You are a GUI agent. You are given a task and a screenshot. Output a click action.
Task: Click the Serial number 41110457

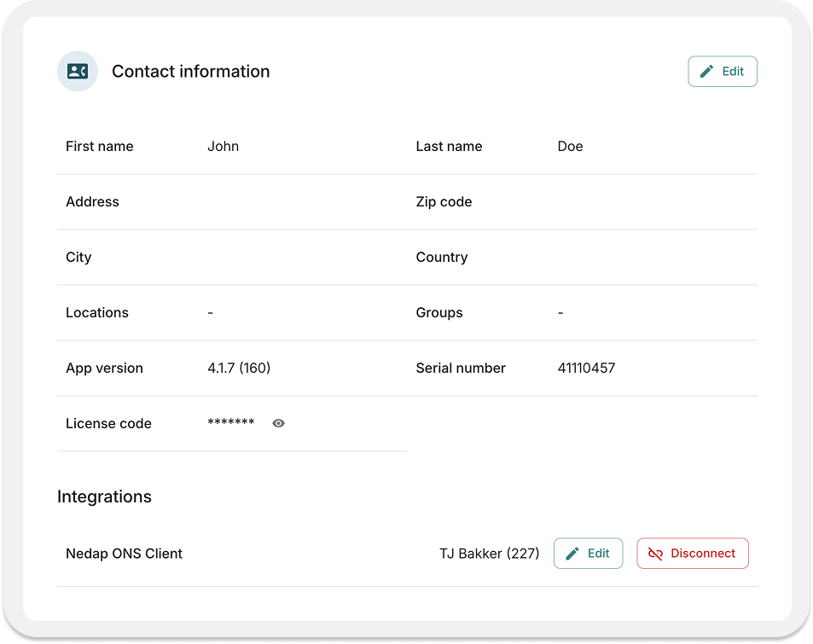(x=586, y=368)
